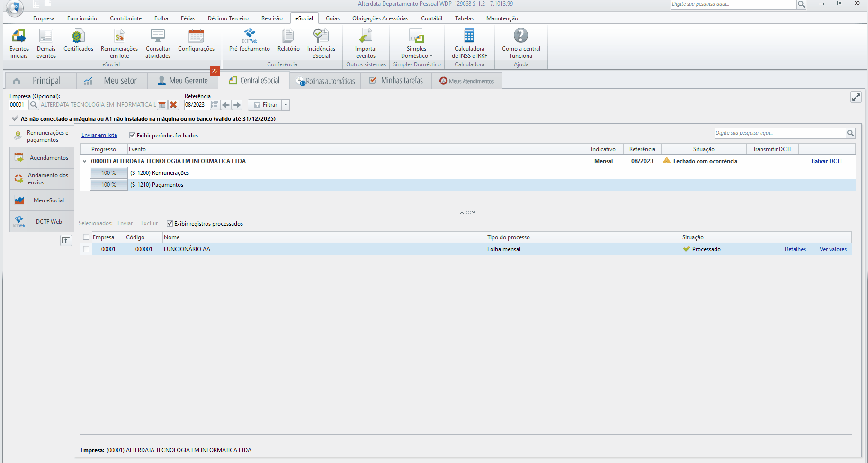Image resolution: width=868 pixels, height=463 pixels.
Task: Click the Enviar em lote link
Action: pos(99,135)
